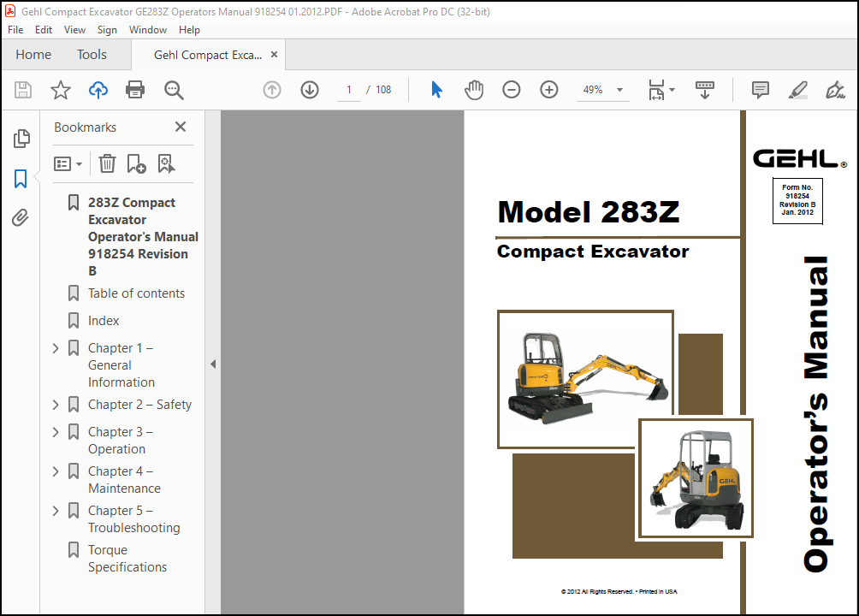Image resolution: width=859 pixels, height=616 pixels.
Task: Print the document using printer icon
Action: pyautogui.click(x=135, y=90)
